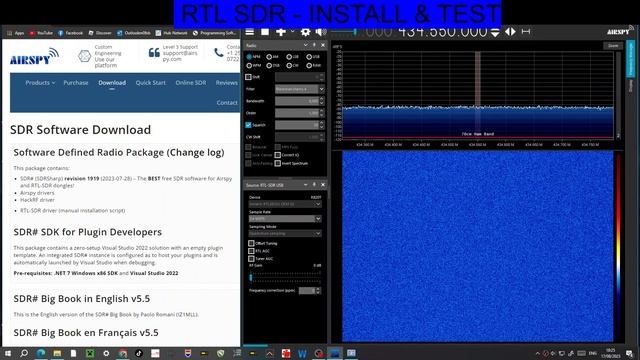Pin the Source RTL-SDR USB panel
Screen dimensions: 640x360
click(314, 185)
